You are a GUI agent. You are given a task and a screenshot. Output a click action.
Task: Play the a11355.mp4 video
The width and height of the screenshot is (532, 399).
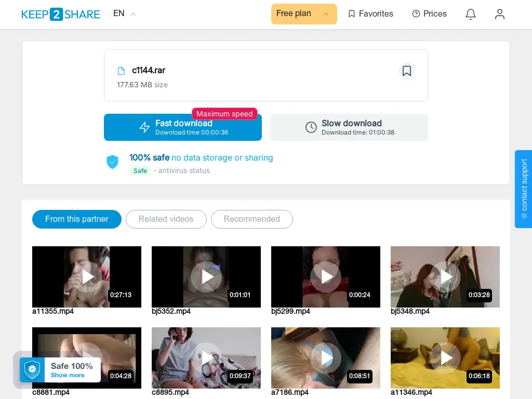click(87, 277)
